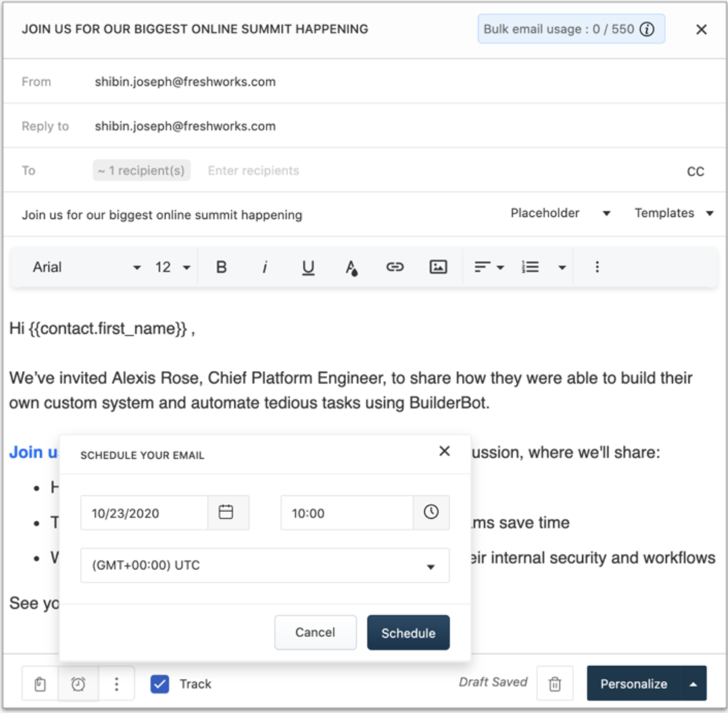This screenshot has height=713, width=728.
Task: Insert an image into the email
Action: (438, 267)
